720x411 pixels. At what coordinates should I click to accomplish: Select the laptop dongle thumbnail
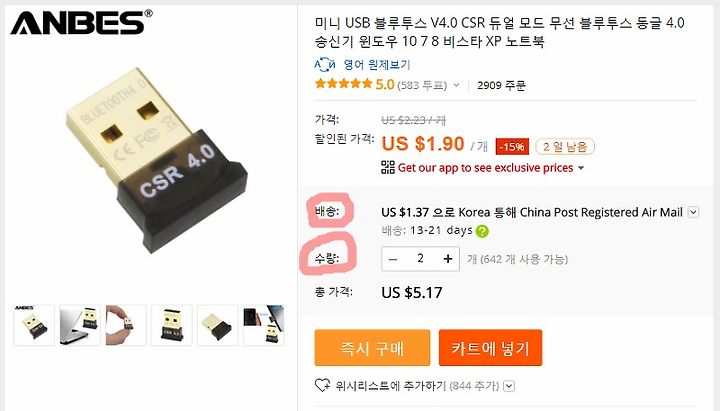coord(80,325)
